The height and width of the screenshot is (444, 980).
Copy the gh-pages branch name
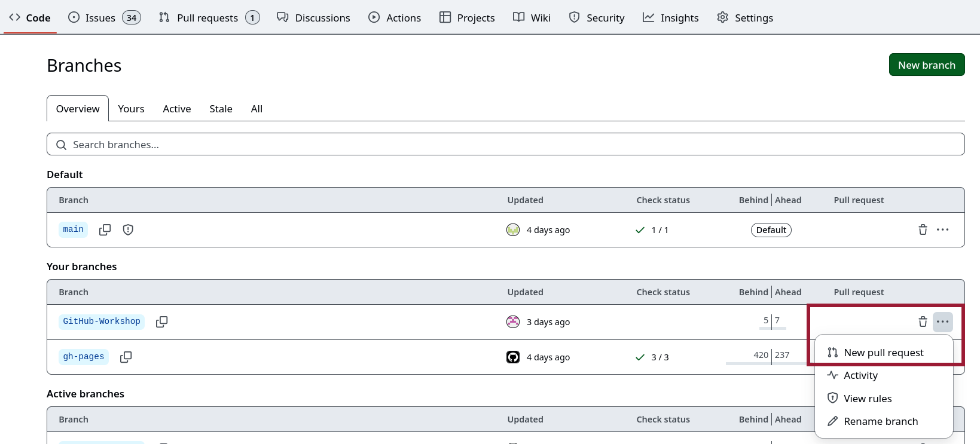(x=126, y=357)
